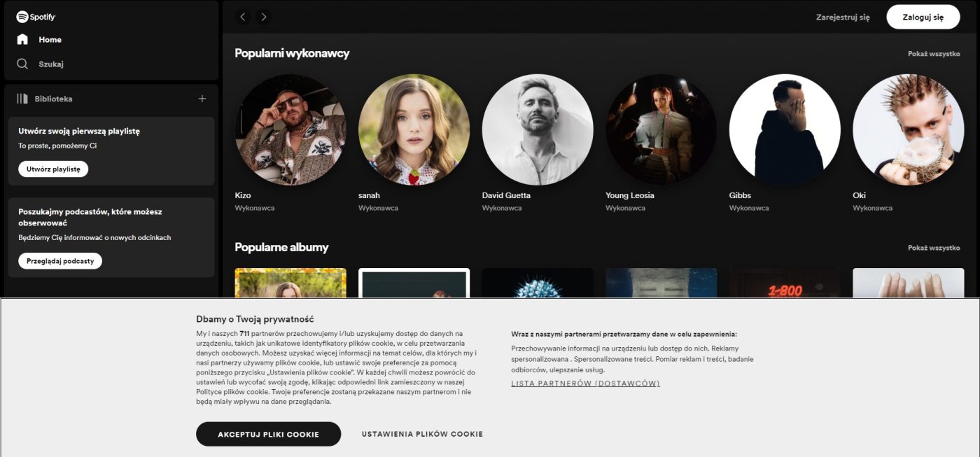Click the sanah artist name
Image resolution: width=980 pixels, height=457 pixels.
369,195
